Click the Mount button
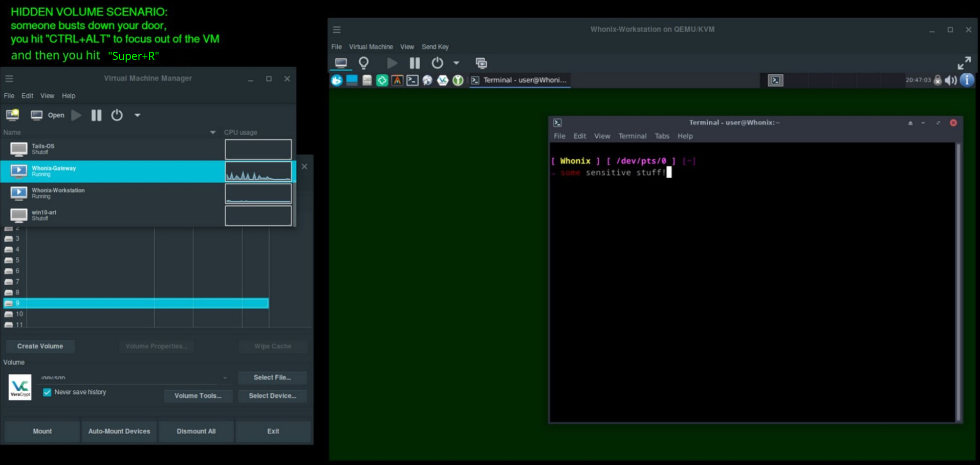 tap(42, 431)
